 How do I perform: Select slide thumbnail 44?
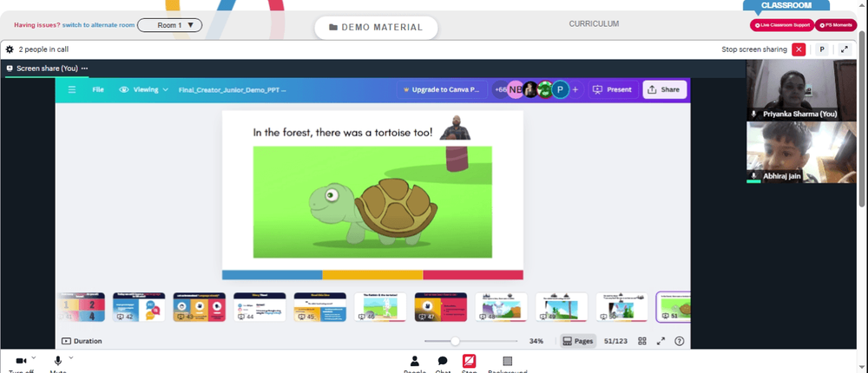[260, 307]
